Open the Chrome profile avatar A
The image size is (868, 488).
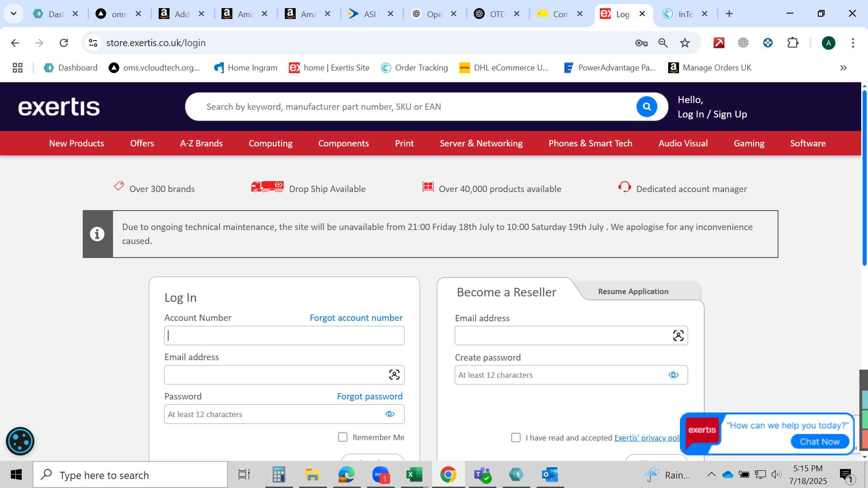828,43
